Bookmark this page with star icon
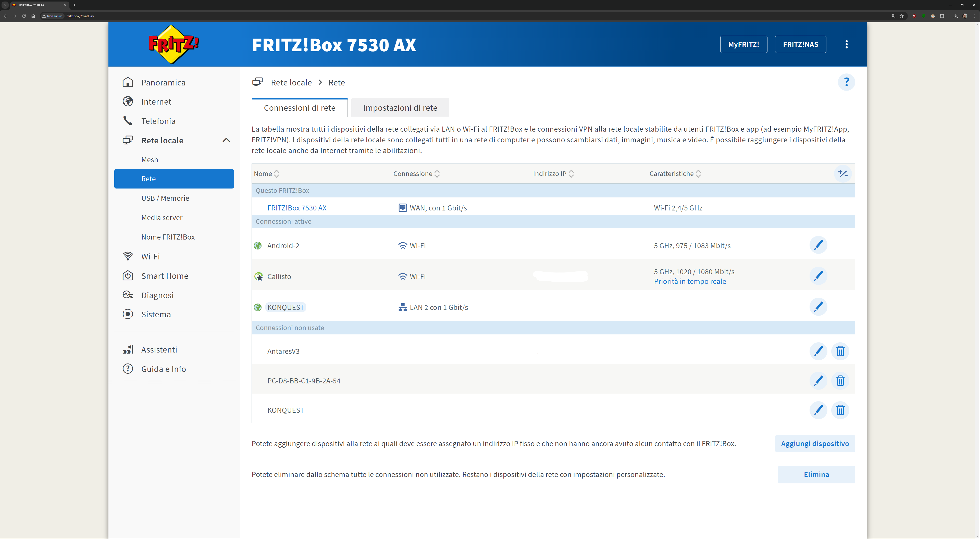 [901, 16]
